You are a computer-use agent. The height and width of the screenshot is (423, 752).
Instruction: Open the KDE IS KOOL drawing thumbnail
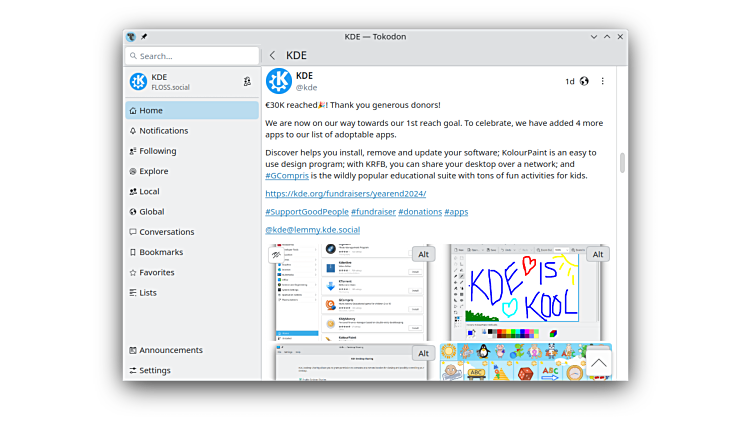click(x=515, y=290)
